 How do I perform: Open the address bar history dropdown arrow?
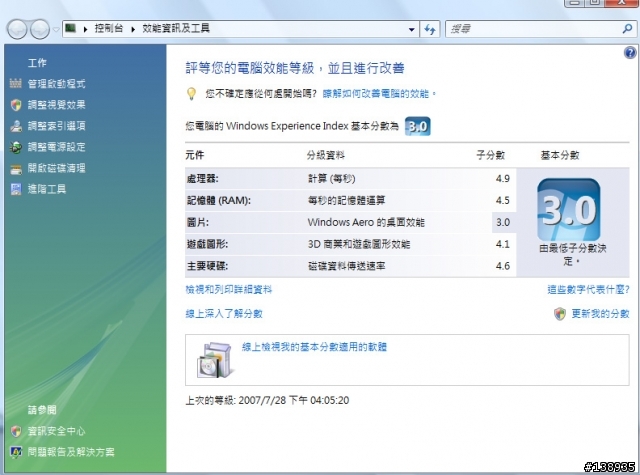click(411, 29)
